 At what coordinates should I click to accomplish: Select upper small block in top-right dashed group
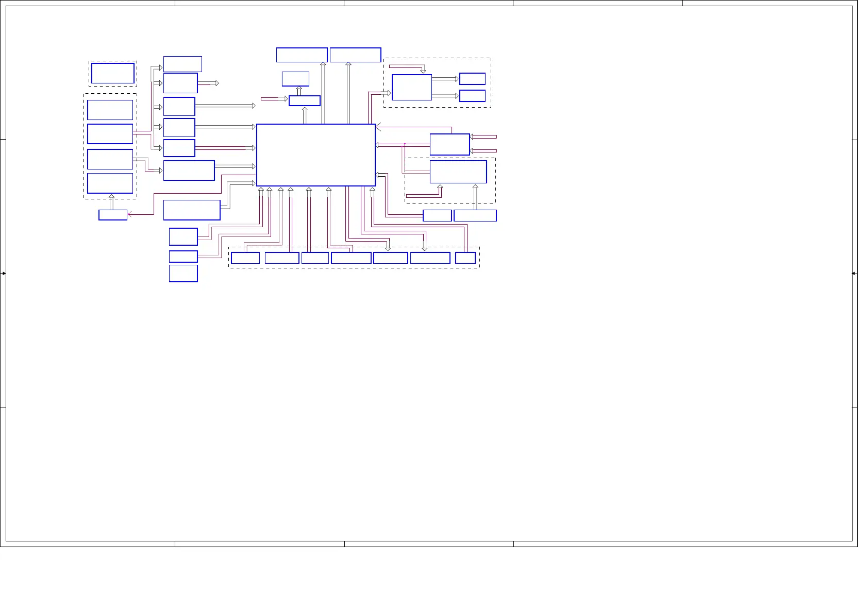472,79
